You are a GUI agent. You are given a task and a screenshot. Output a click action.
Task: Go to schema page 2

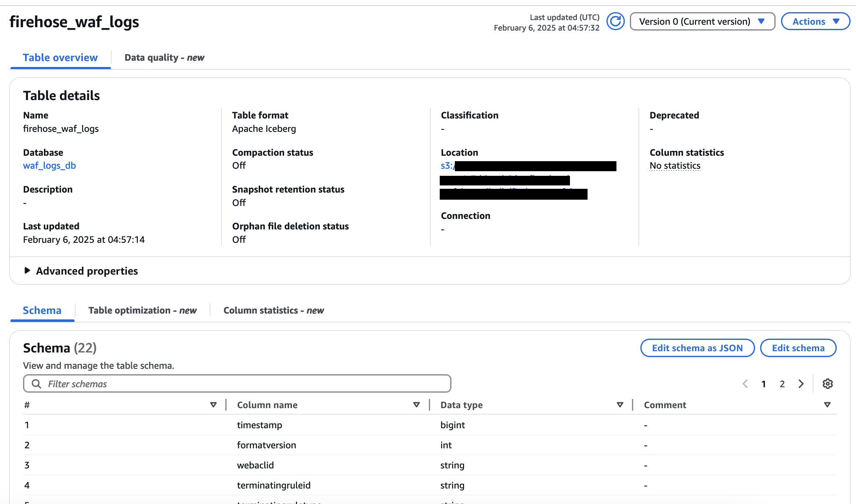[782, 384]
